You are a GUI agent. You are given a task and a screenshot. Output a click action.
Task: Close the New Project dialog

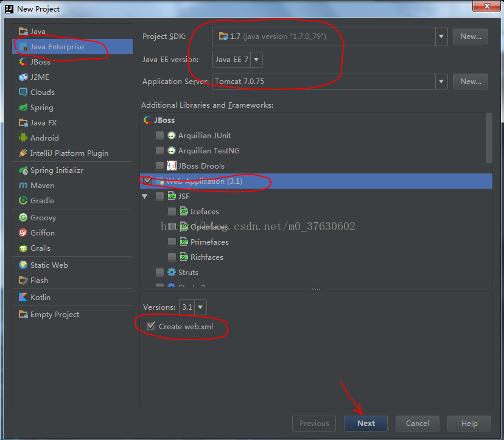click(x=486, y=6)
